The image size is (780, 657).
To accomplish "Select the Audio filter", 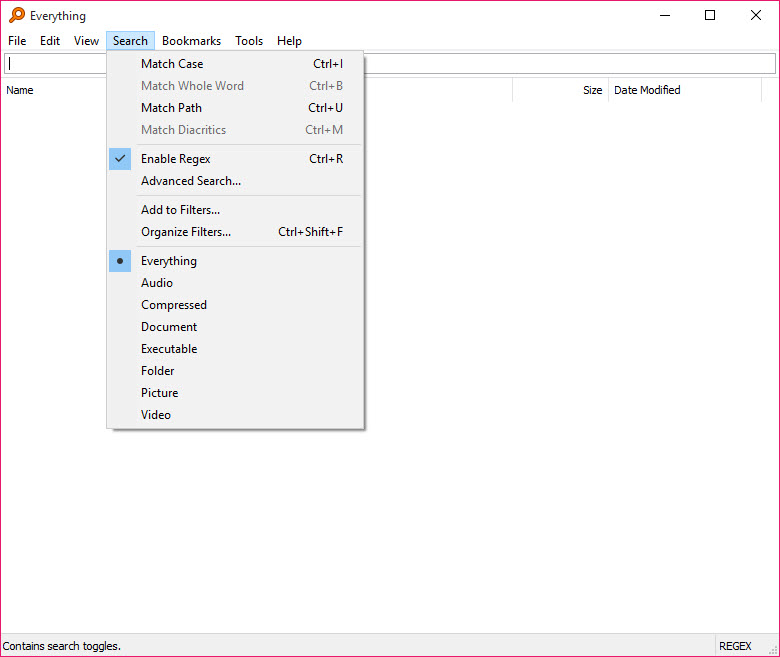I will click(235, 282).
